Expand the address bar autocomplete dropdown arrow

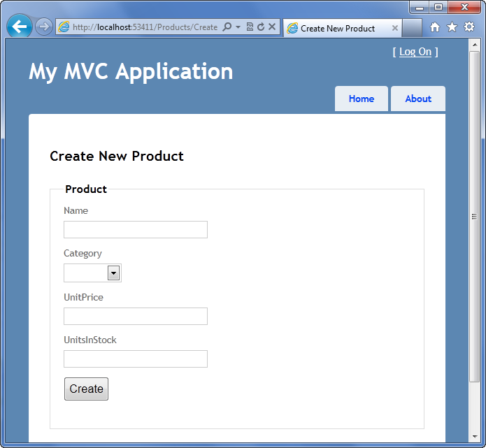tap(238, 27)
